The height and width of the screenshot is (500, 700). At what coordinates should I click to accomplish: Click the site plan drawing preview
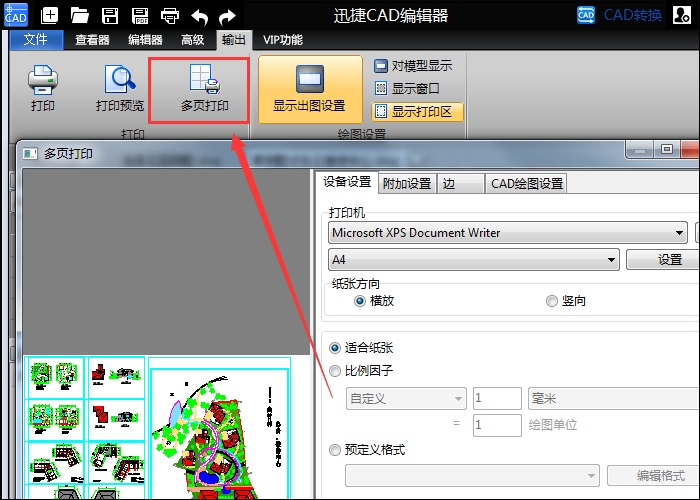[220, 429]
